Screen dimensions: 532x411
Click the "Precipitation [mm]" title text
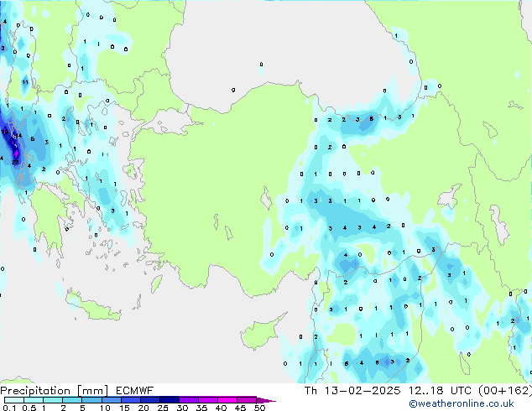tap(55, 391)
